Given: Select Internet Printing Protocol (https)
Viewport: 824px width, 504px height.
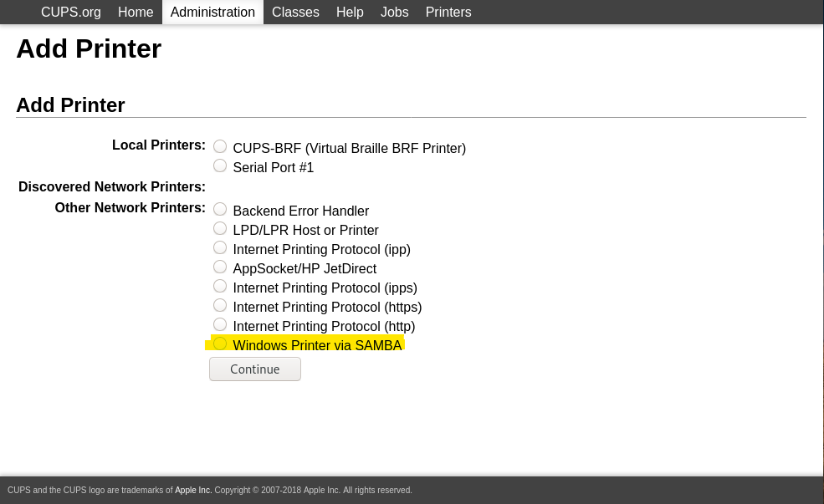Looking at the screenshot, I should [220, 305].
